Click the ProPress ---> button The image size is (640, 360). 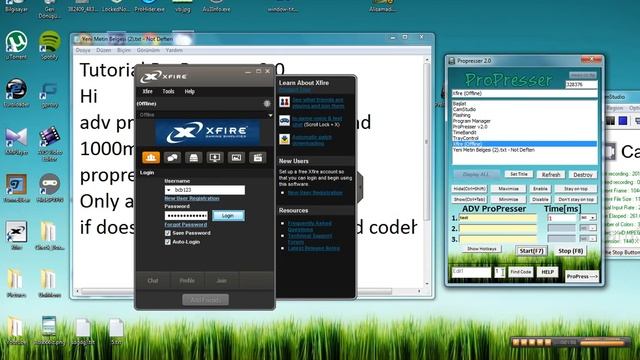click(582, 276)
